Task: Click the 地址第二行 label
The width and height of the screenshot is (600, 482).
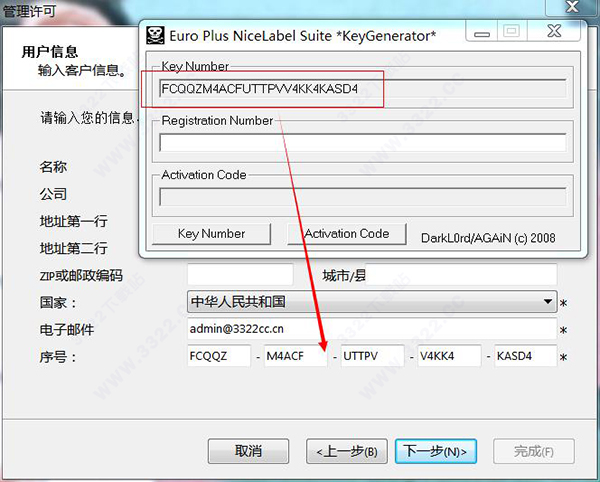Action: (x=73, y=248)
